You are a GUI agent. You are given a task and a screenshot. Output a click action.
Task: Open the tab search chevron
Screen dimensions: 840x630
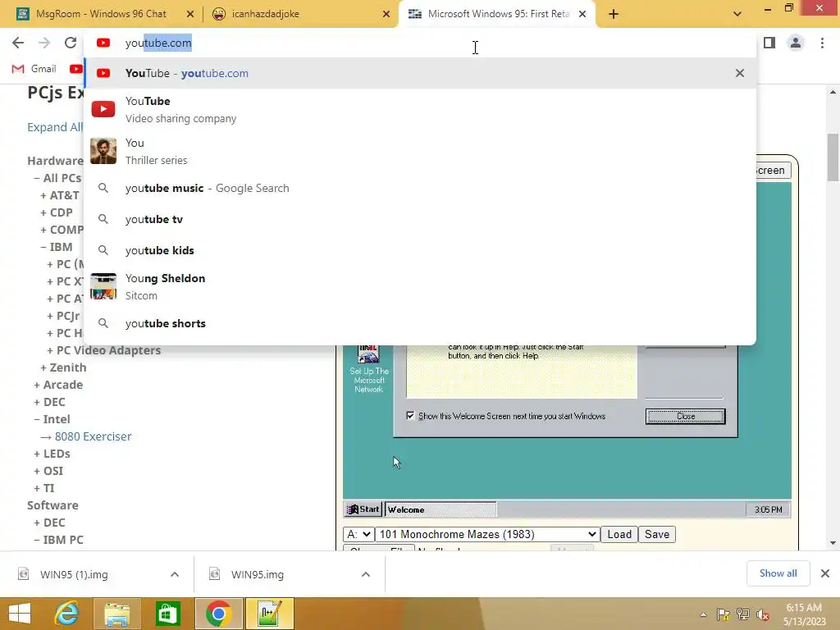[737, 14]
